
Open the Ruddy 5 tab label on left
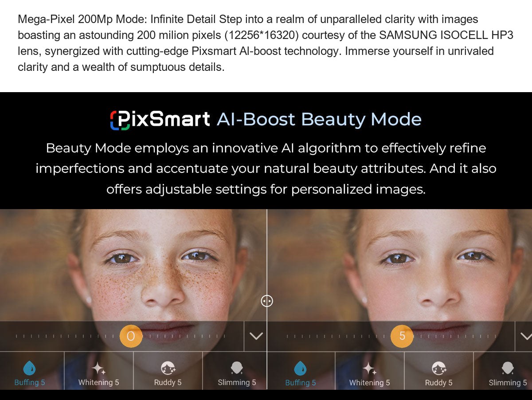tap(168, 383)
